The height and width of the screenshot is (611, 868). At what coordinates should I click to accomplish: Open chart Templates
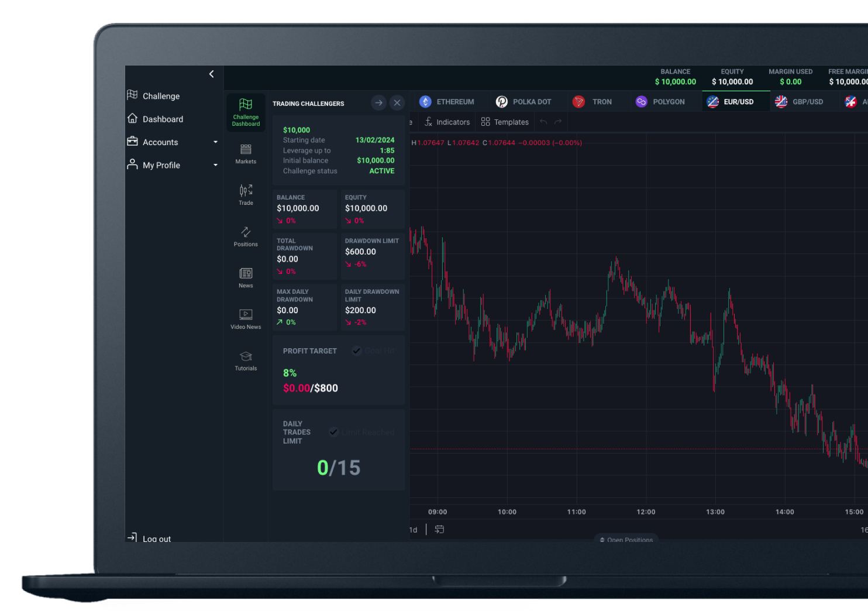pos(505,122)
